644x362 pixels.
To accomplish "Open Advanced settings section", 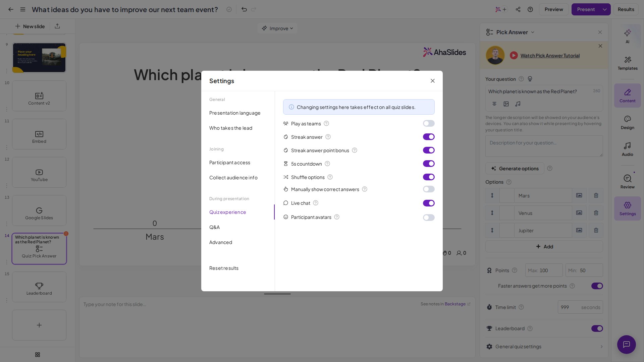I will (x=221, y=242).
